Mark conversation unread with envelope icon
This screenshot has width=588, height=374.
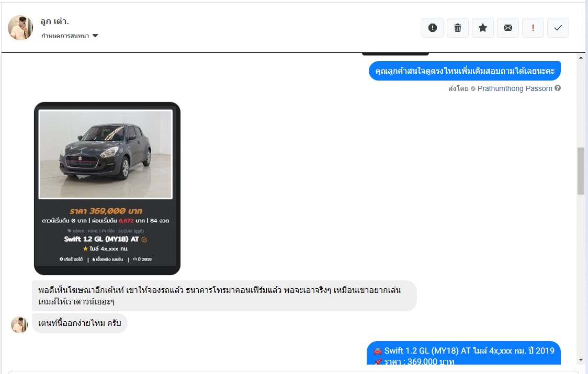(508, 28)
